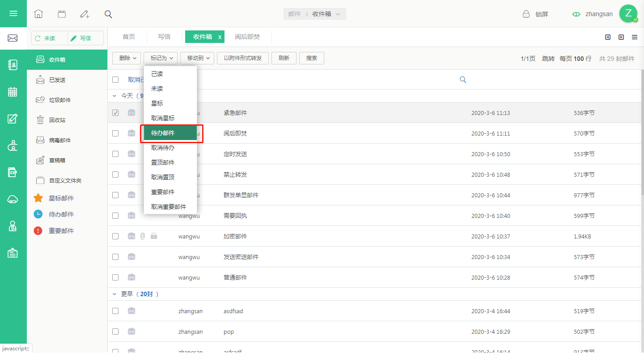The width and height of the screenshot is (644, 353).
Task: Toggle the select-all checkbox in the list header
Action: click(115, 80)
